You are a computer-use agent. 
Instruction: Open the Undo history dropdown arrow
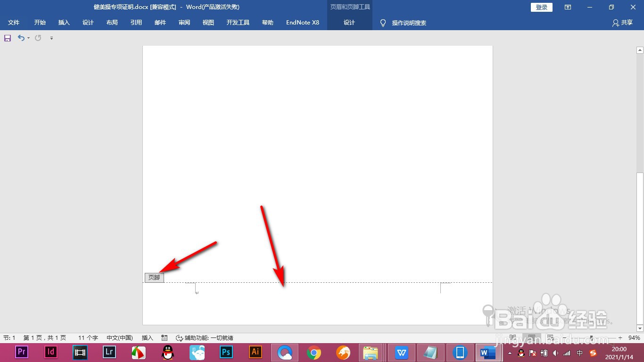(x=28, y=38)
